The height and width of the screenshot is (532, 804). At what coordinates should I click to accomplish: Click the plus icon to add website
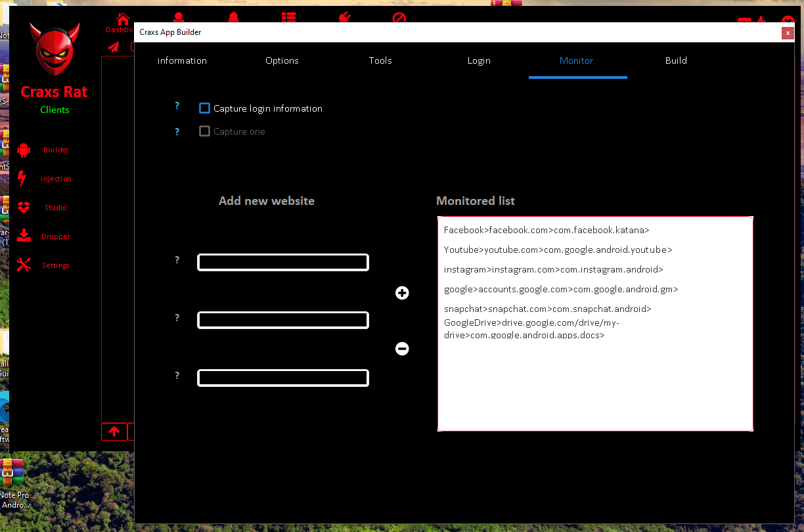[x=402, y=293]
